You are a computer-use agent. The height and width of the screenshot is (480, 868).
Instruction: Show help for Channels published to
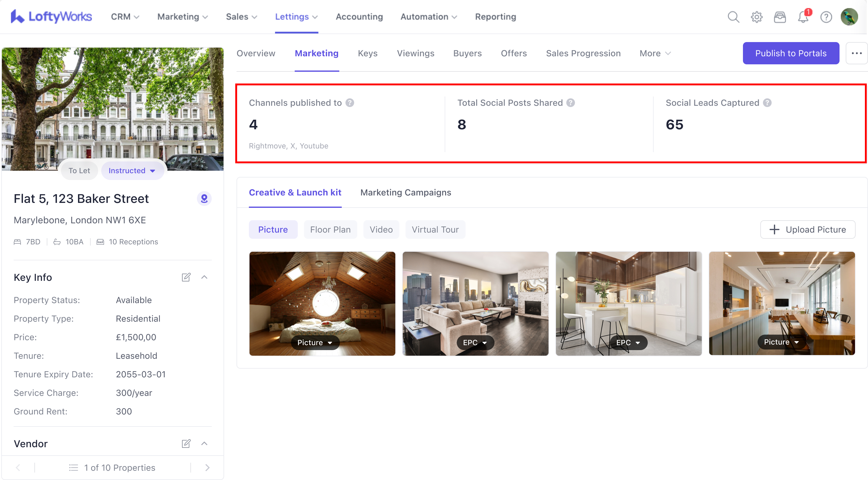coord(350,103)
